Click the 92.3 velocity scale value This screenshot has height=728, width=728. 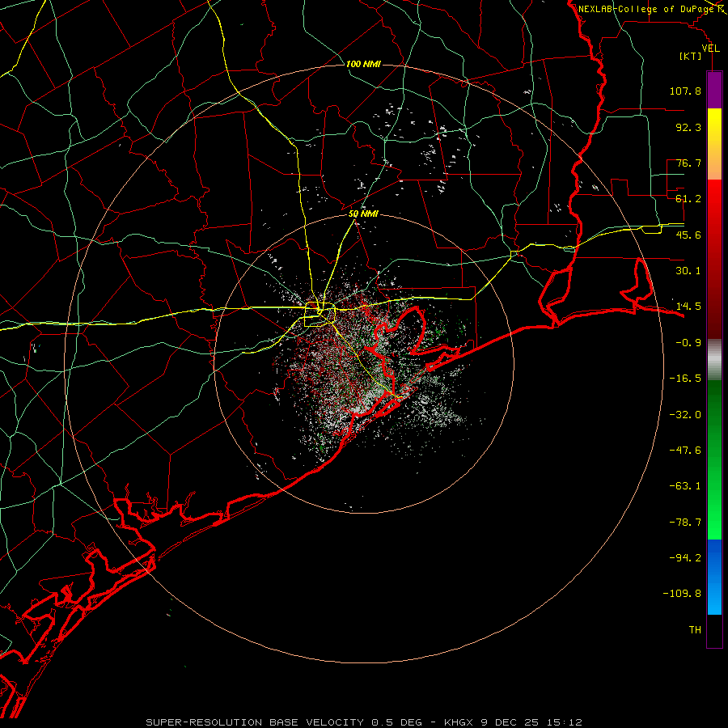click(x=688, y=127)
